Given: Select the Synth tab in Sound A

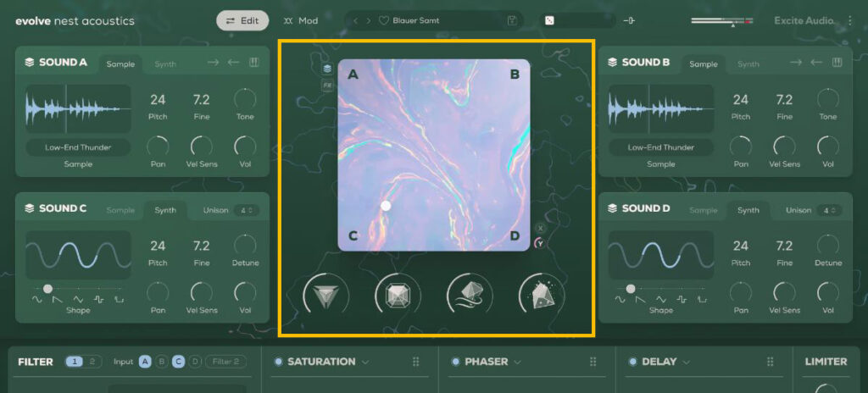Looking at the screenshot, I should [x=165, y=64].
